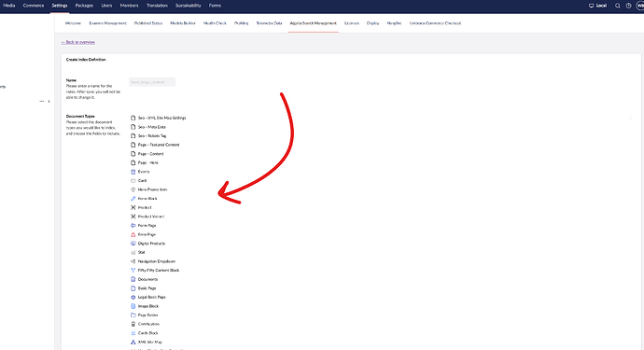Switch to the Profiling tab

click(x=241, y=23)
